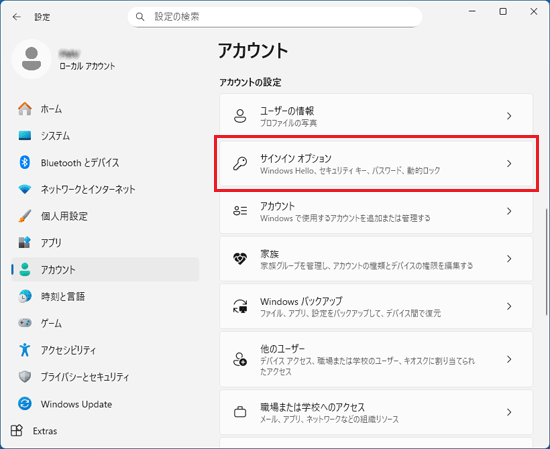This screenshot has height=449, width=550.
Task: Click the 他のユーザー add-person icon
Action: coord(240,360)
